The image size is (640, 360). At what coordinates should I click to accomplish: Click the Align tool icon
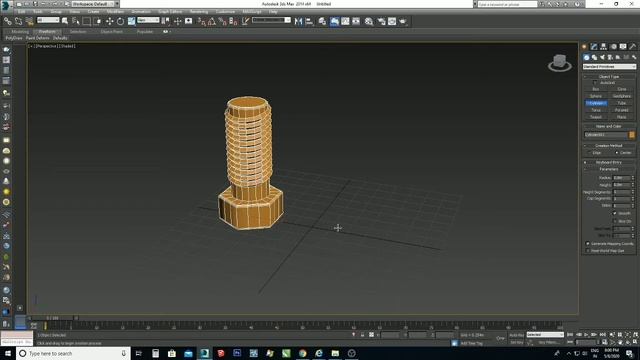click(x=309, y=21)
